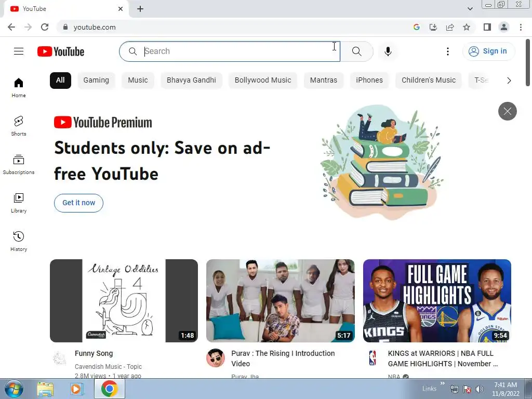532x399 pixels.
Task: Select the Mantras chip
Action: click(323, 81)
